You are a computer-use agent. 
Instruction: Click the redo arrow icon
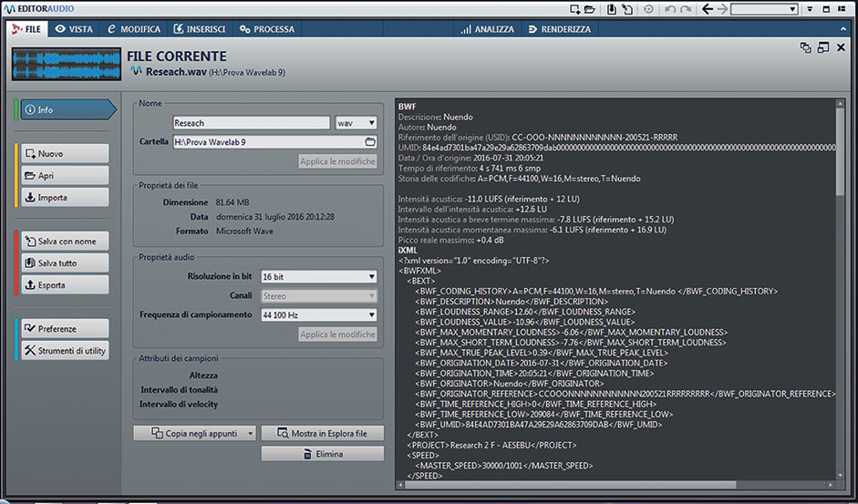click(x=687, y=9)
